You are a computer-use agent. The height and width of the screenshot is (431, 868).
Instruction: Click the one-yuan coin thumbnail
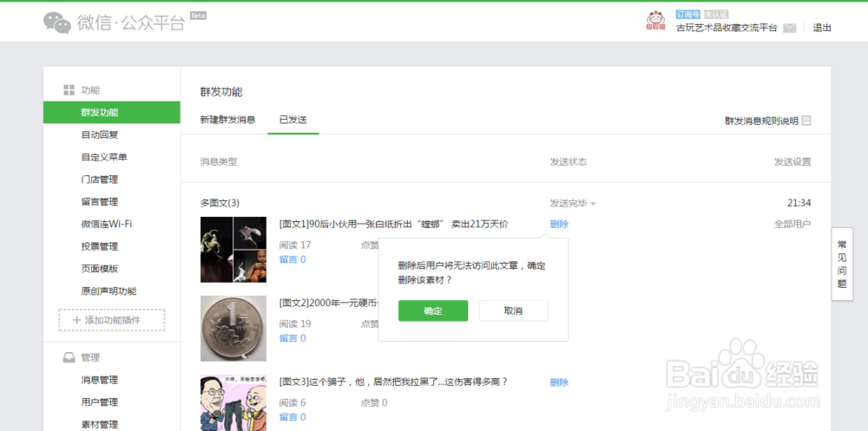coord(233,328)
